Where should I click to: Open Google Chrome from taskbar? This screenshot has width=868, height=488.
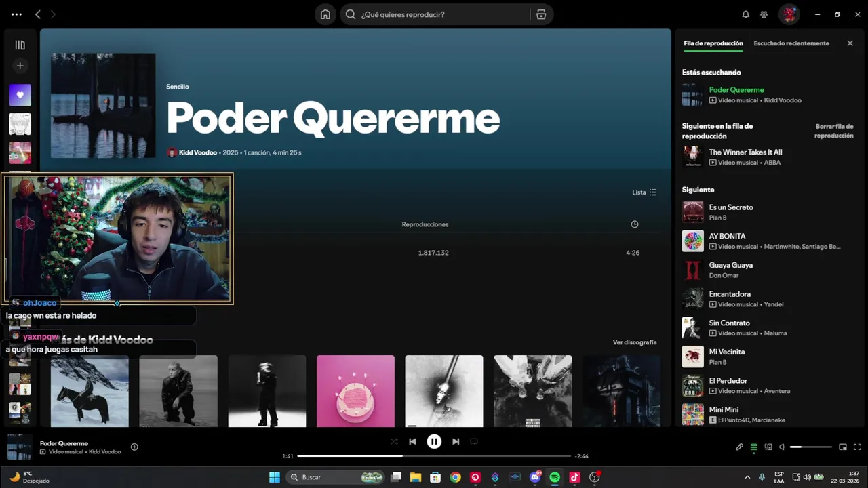(455, 477)
